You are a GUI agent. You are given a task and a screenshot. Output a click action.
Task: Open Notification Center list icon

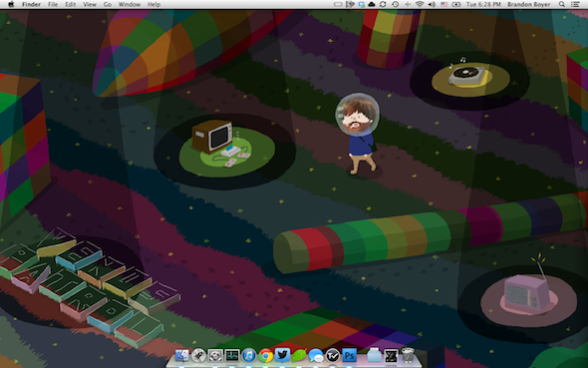pos(575,4)
